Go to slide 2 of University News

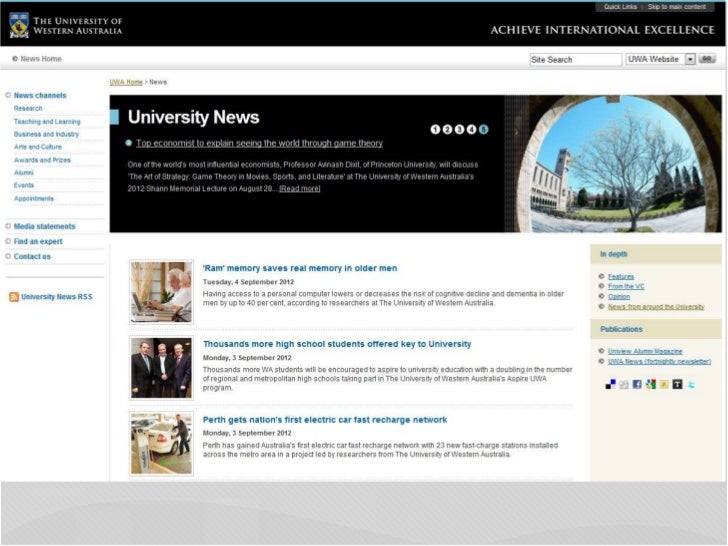[x=447, y=129]
